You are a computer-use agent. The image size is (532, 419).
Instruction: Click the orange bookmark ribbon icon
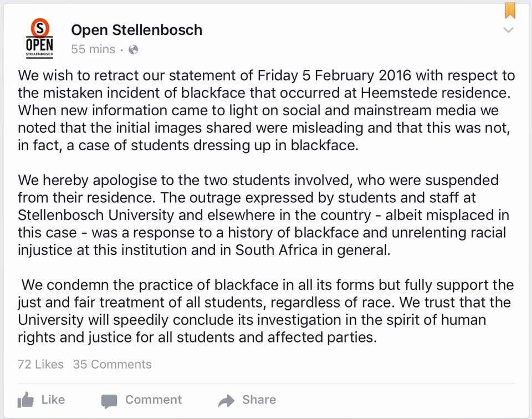(x=509, y=11)
